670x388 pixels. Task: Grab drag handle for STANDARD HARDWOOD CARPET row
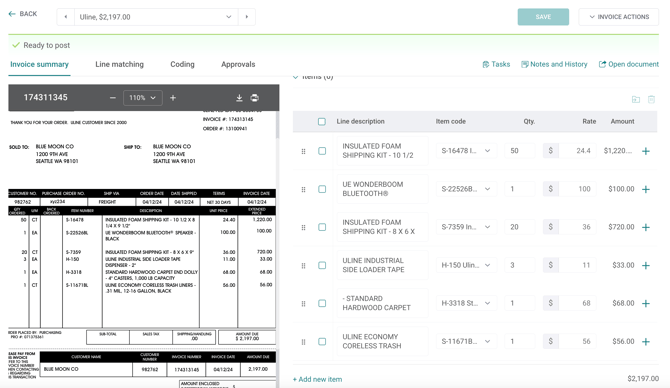303,303
